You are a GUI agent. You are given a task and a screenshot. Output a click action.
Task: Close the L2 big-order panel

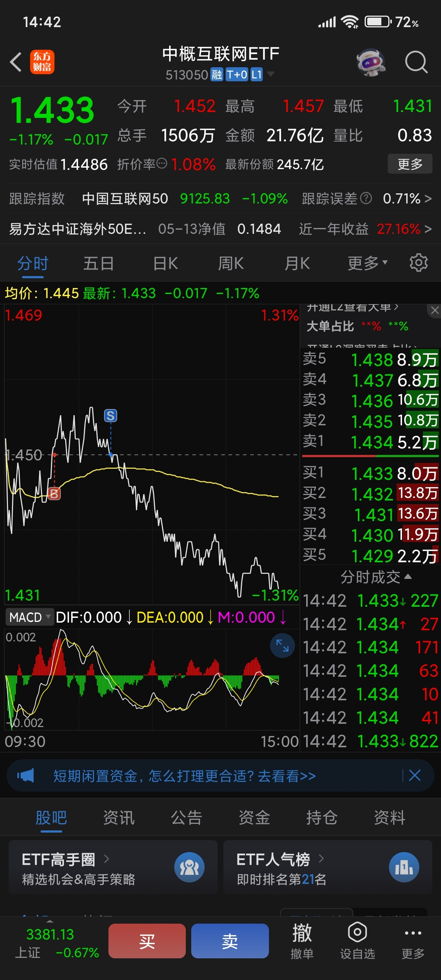434,310
